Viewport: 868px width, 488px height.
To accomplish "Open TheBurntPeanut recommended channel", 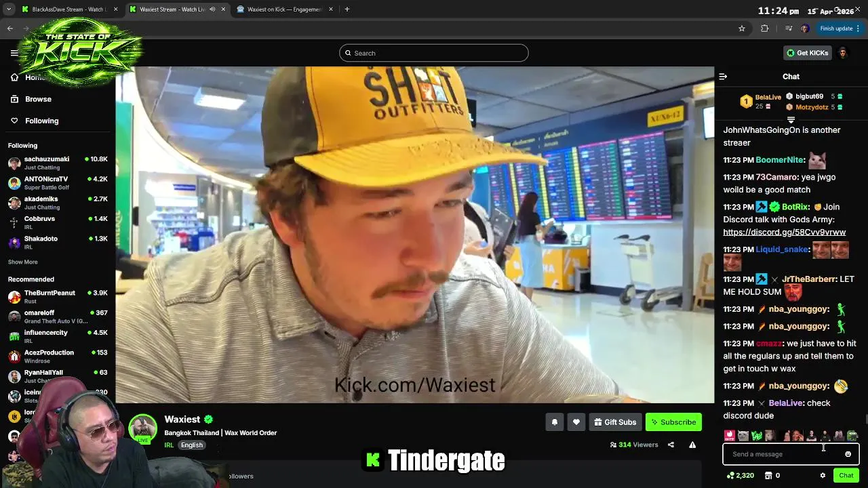I will tap(58, 297).
